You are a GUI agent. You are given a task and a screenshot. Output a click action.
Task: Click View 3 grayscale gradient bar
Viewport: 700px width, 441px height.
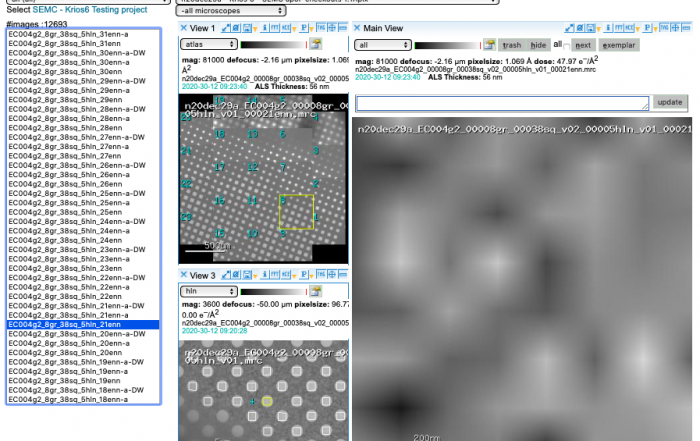point(272,292)
